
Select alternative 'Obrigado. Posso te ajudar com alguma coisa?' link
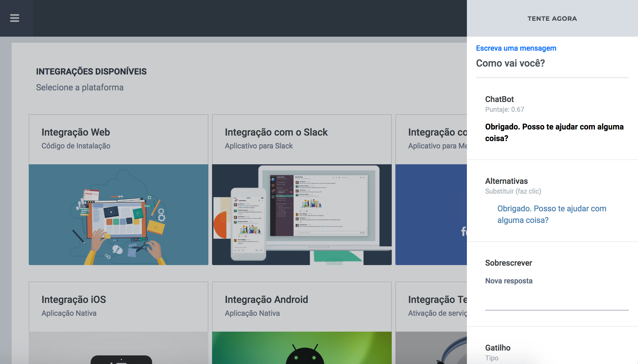point(552,214)
